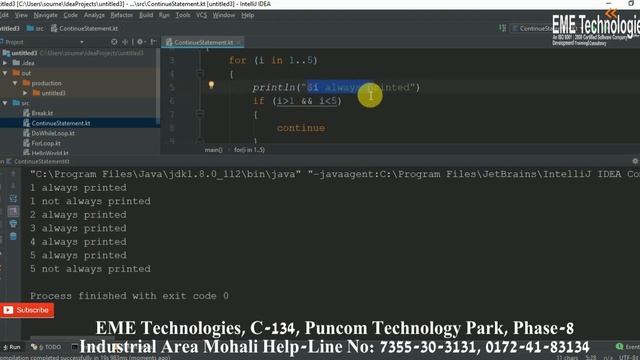This screenshot has width=640, height=360.
Task: Open the Project view dropdown
Action: [82, 42]
